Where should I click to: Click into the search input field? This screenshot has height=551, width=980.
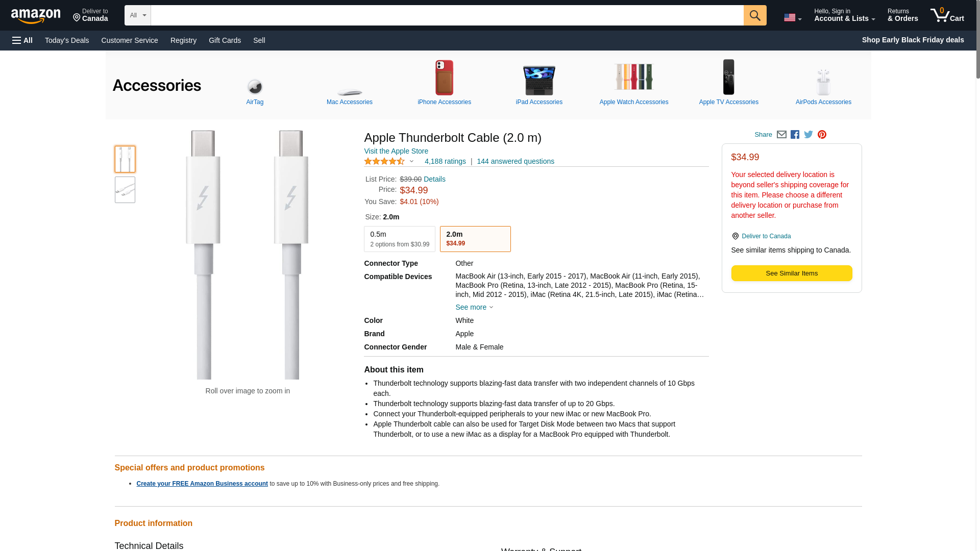point(447,15)
